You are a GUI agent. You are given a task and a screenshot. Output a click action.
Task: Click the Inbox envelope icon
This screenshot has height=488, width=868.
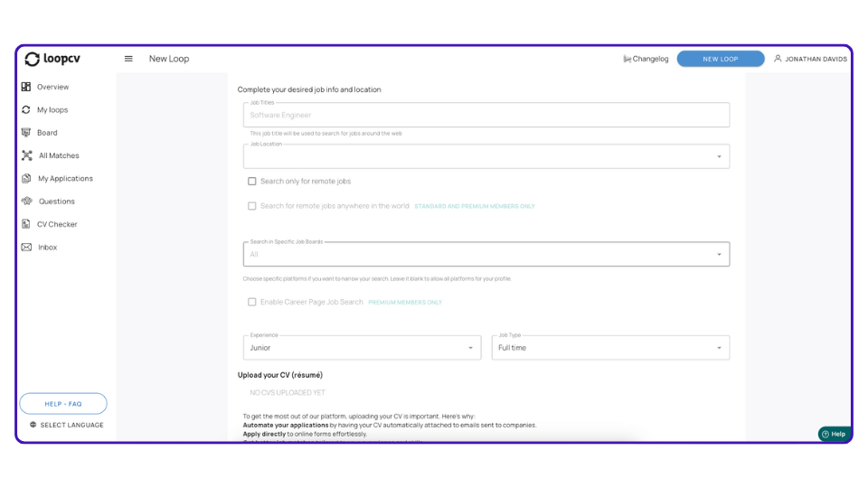(x=26, y=248)
